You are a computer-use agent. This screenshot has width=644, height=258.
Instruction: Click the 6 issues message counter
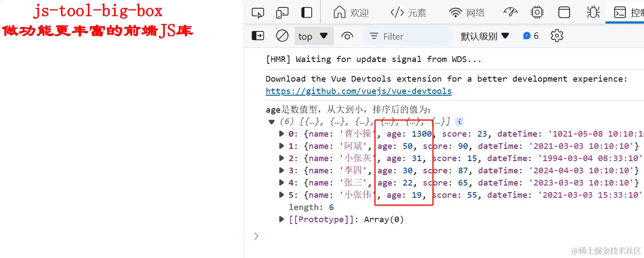point(531,36)
